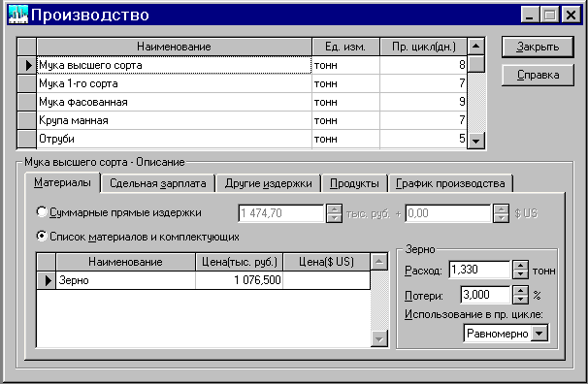Click production cycle value 5 for Отруби
The height and width of the screenshot is (384, 588).
coord(423,139)
